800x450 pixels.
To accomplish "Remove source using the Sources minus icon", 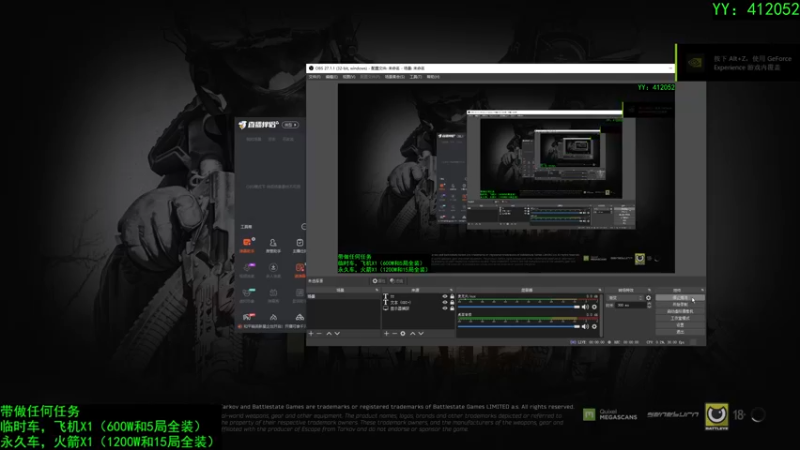I will coord(394,334).
